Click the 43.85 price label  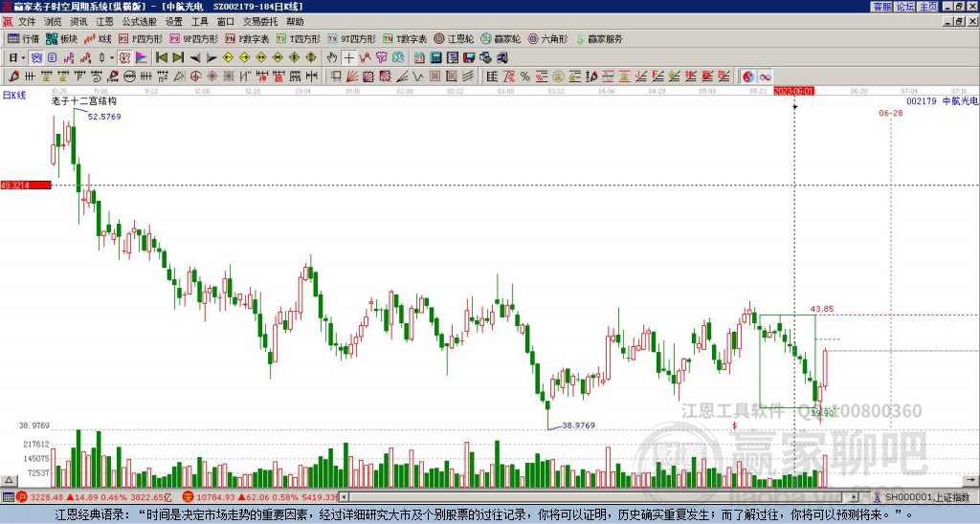click(822, 309)
